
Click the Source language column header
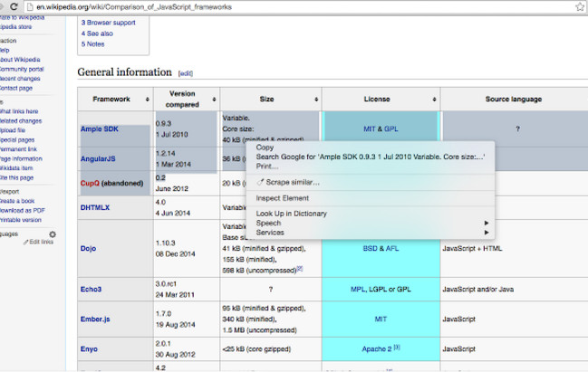(514, 100)
